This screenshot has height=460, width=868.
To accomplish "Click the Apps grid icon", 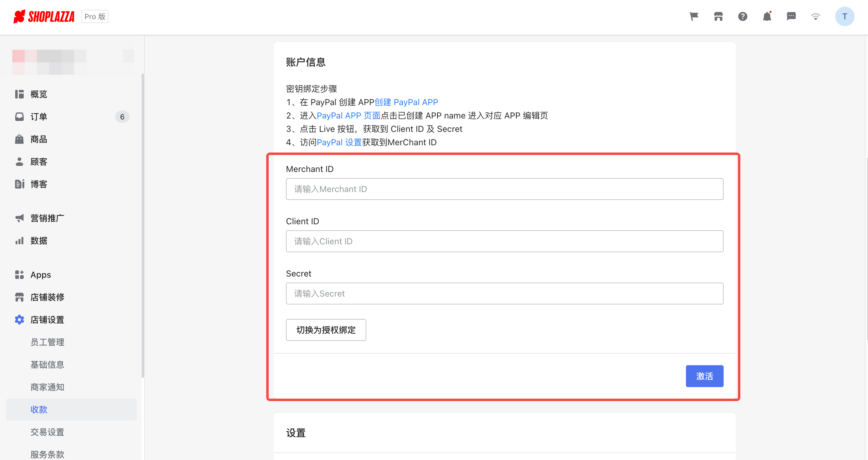I will 19,275.
